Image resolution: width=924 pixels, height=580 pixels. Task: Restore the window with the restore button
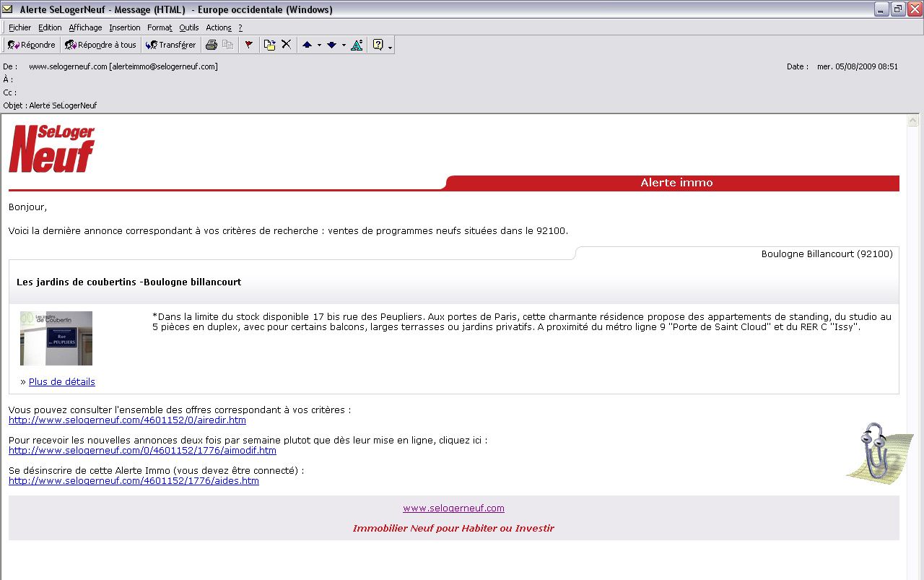898,9
